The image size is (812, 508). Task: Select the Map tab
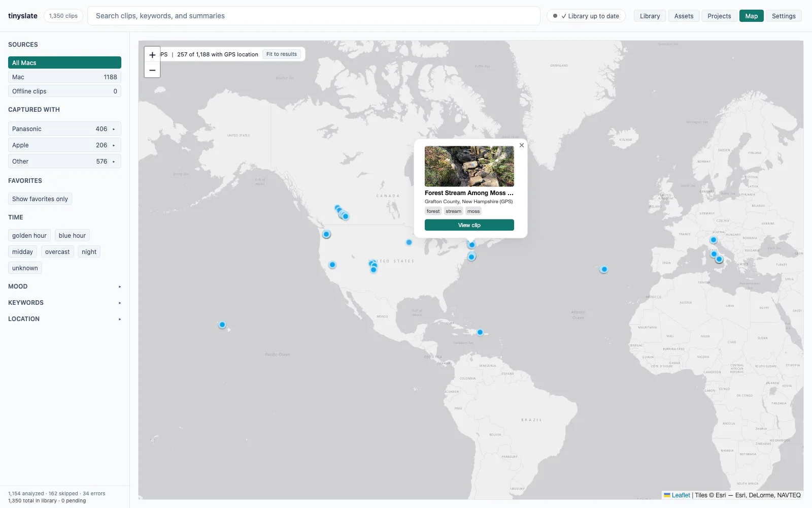click(x=751, y=16)
